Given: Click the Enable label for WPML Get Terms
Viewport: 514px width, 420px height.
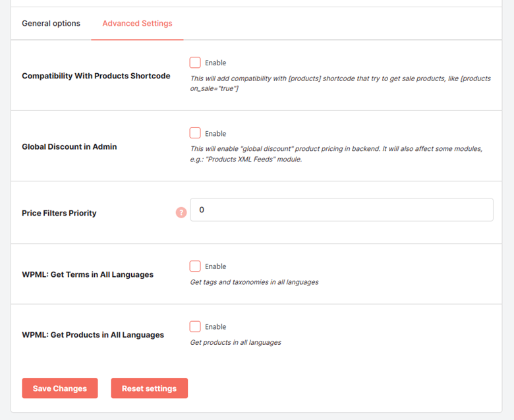Looking at the screenshot, I should pyautogui.click(x=215, y=266).
